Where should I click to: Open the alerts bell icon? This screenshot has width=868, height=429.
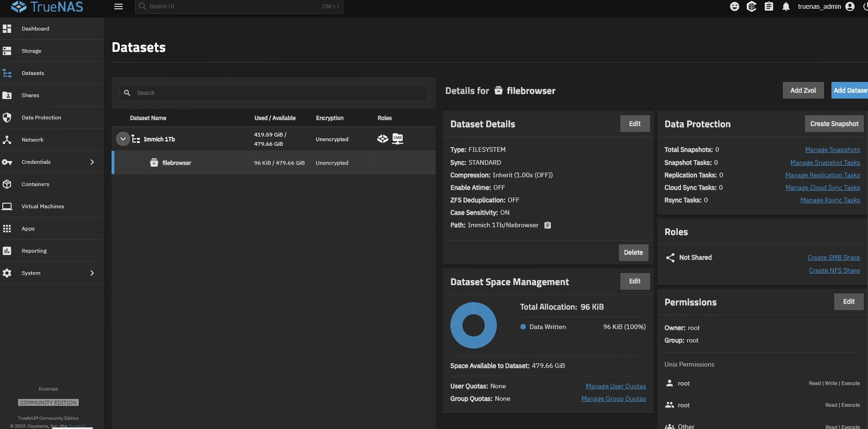[x=786, y=6]
